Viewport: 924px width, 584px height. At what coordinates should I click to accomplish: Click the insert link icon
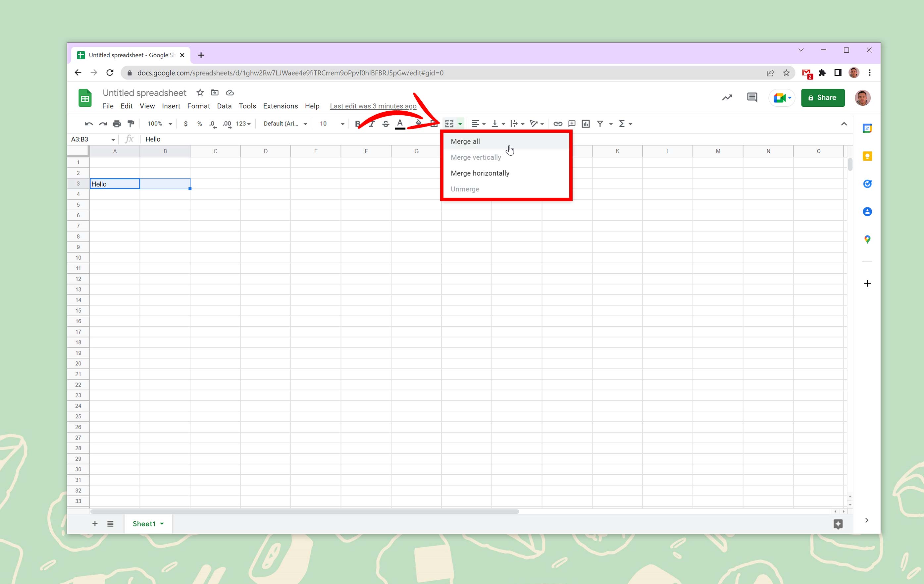(x=558, y=124)
